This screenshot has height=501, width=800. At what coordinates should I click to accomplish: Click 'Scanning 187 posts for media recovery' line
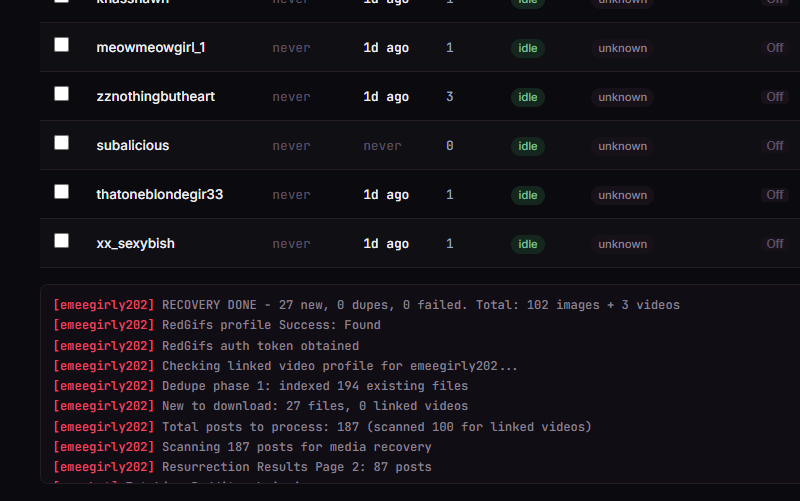point(242,447)
